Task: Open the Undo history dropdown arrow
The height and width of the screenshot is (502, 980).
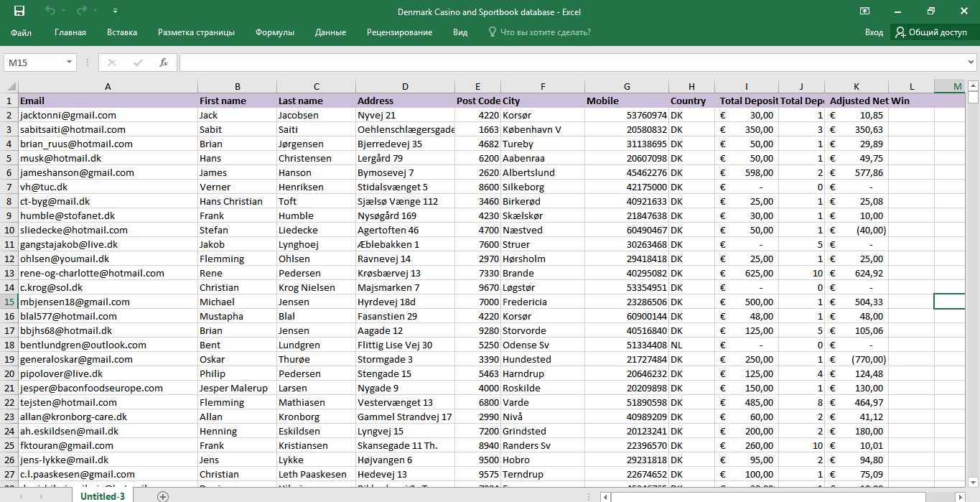Action: click(64, 11)
